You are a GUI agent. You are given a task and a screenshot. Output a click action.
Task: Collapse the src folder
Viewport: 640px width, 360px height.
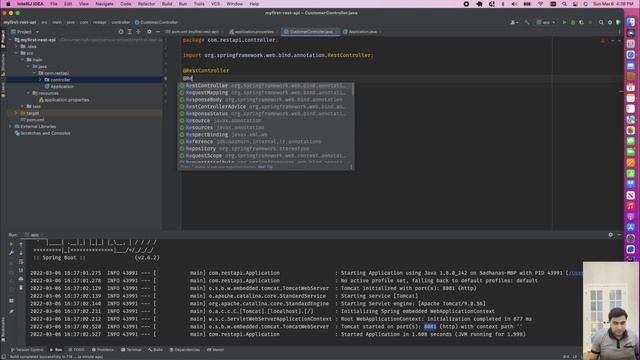(x=17, y=53)
